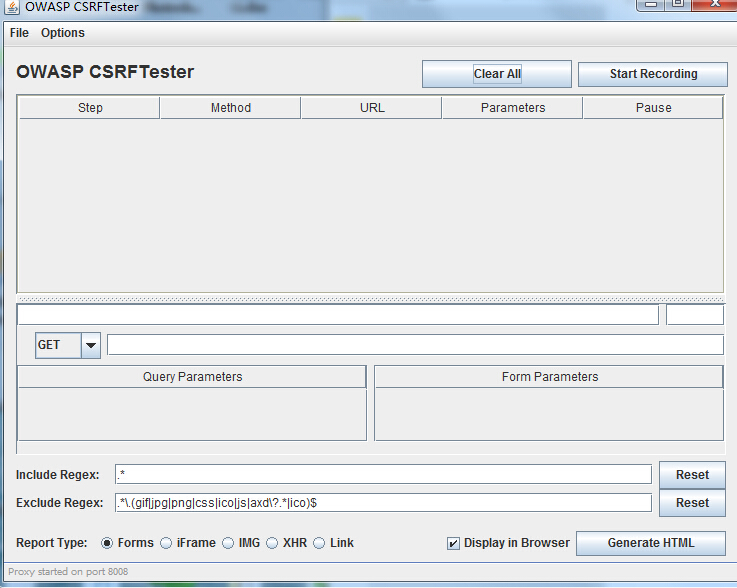Image resolution: width=737 pixels, height=588 pixels.
Task: Select the Link report type
Action: click(x=319, y=543)
